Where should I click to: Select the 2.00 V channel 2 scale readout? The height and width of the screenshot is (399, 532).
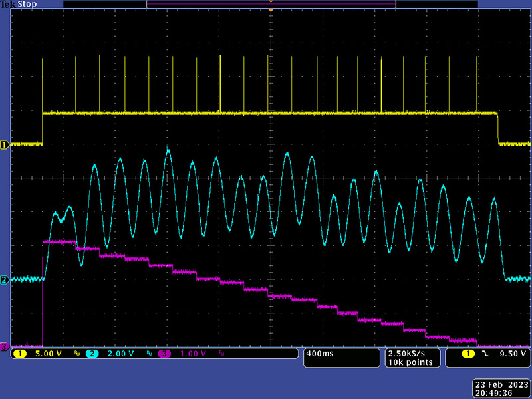(x=120, y=354)
